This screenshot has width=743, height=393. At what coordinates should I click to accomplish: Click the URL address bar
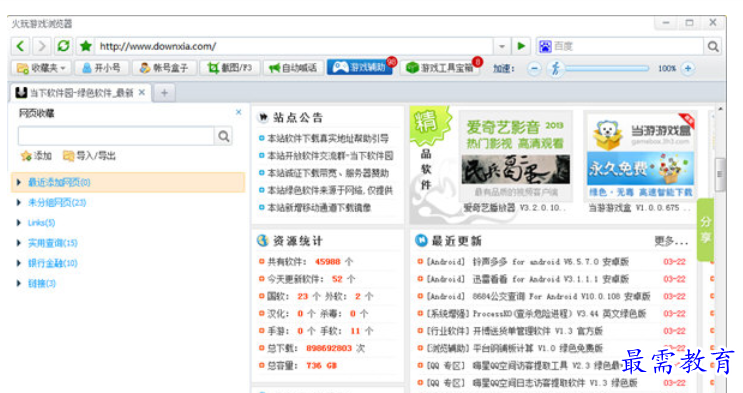click(x=294, y=46)
